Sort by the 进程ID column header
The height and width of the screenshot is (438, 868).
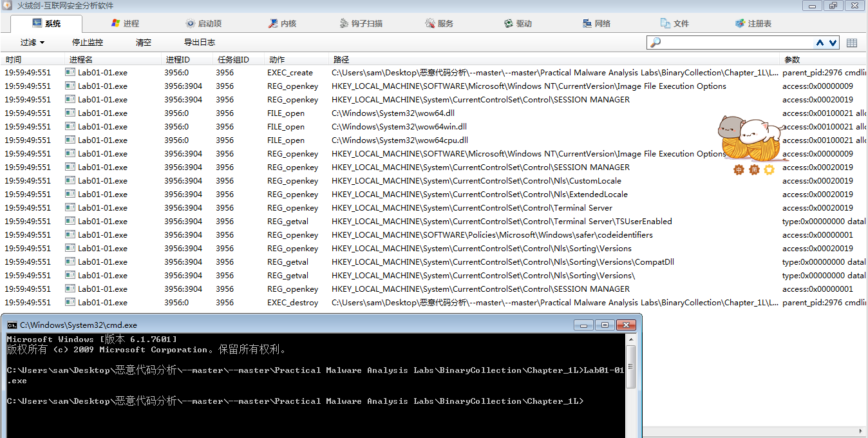tap(187, 59)
